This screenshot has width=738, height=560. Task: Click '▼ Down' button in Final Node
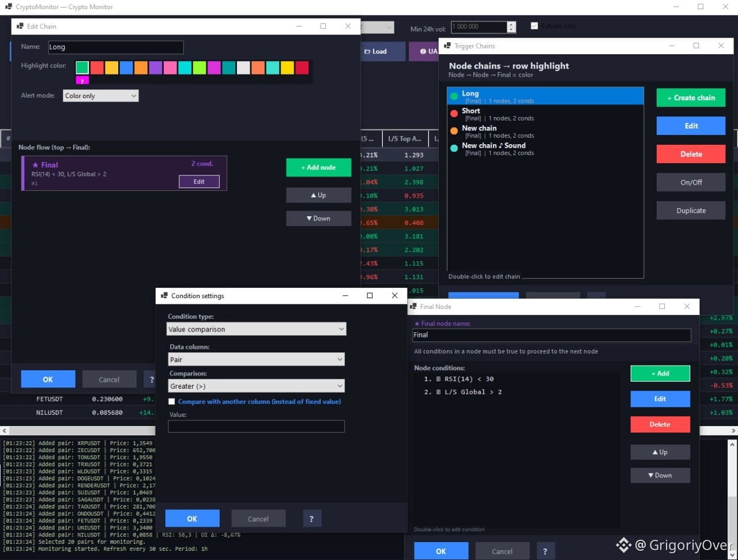pos(660,475)
